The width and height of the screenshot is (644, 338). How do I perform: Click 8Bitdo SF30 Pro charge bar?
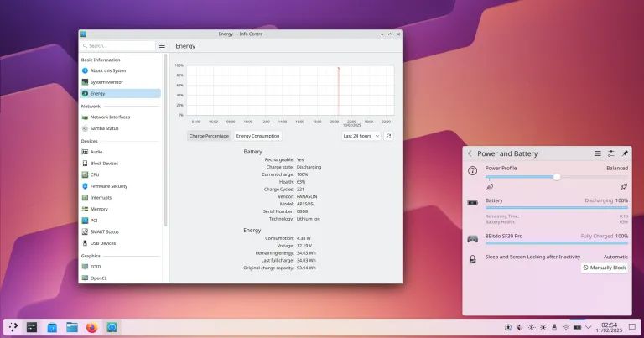coord(557,243)
